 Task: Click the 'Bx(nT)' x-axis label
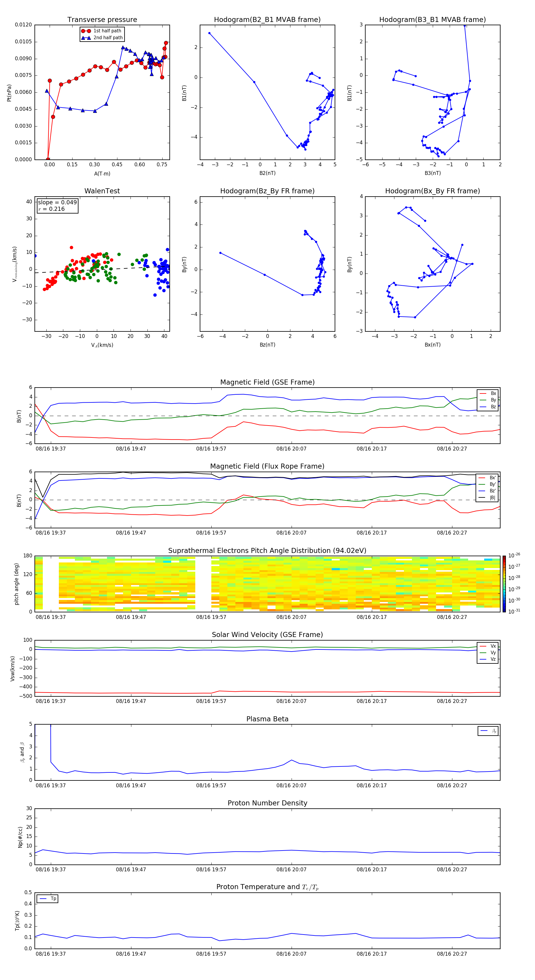tap(432, 345)
